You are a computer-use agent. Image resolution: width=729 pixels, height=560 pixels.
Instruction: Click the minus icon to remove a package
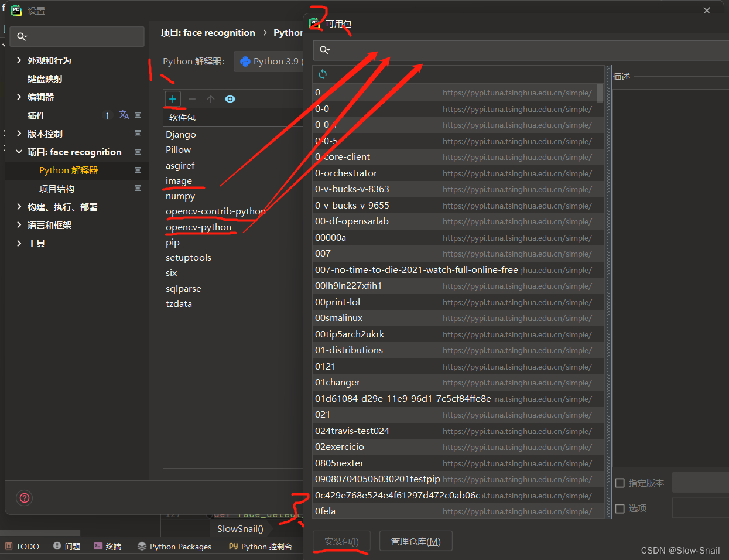pos(192,99)
